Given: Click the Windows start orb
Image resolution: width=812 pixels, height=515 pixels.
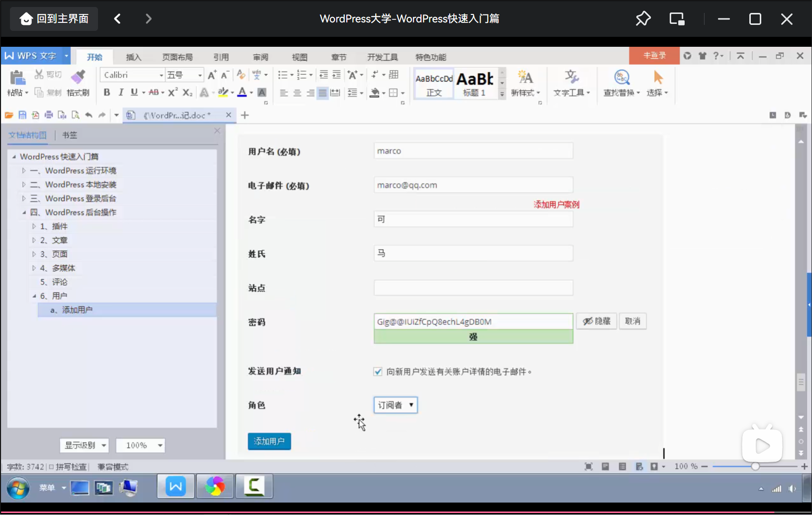Looking at the screenshot, I should pyautogui.click(x=18, y=488).
